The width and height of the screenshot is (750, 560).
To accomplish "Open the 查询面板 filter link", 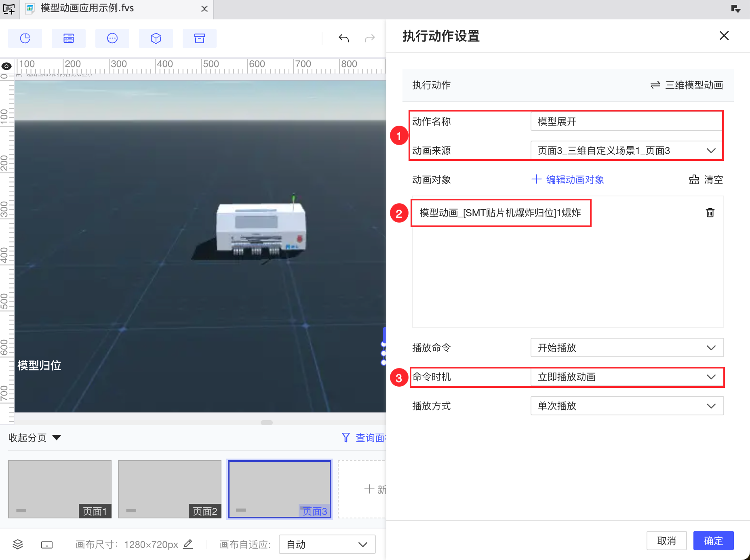I will click(364, 438).
